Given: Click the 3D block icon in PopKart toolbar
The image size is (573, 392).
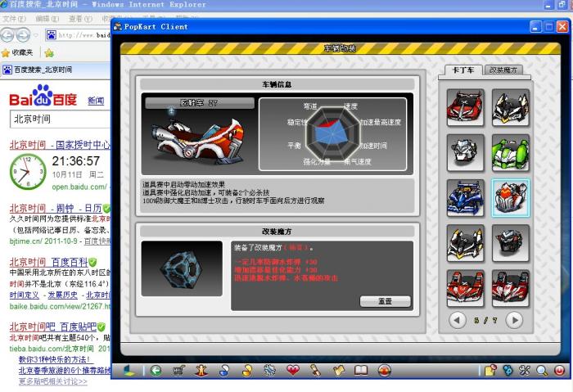Looking at the screenshot, I should click(x=129, y=371).
